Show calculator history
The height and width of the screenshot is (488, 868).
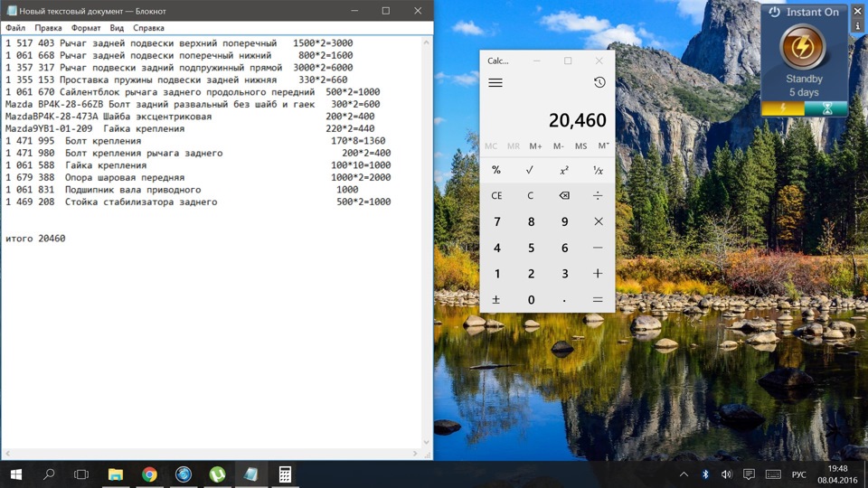[x=599, y=82]
